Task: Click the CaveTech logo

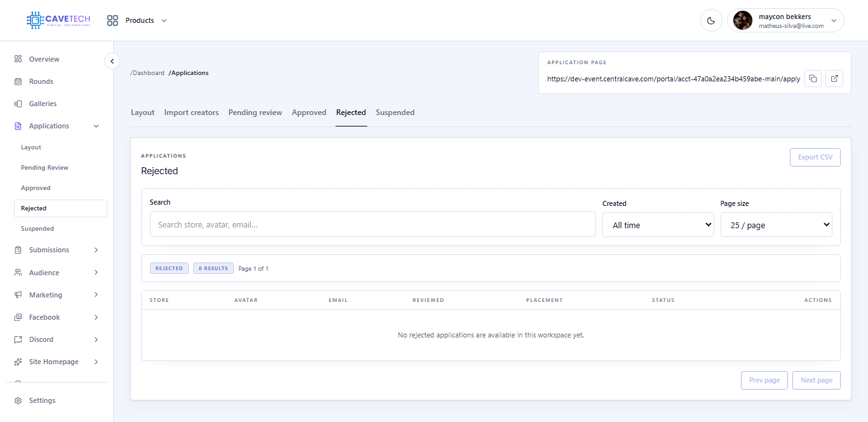Action: [58, 20]
